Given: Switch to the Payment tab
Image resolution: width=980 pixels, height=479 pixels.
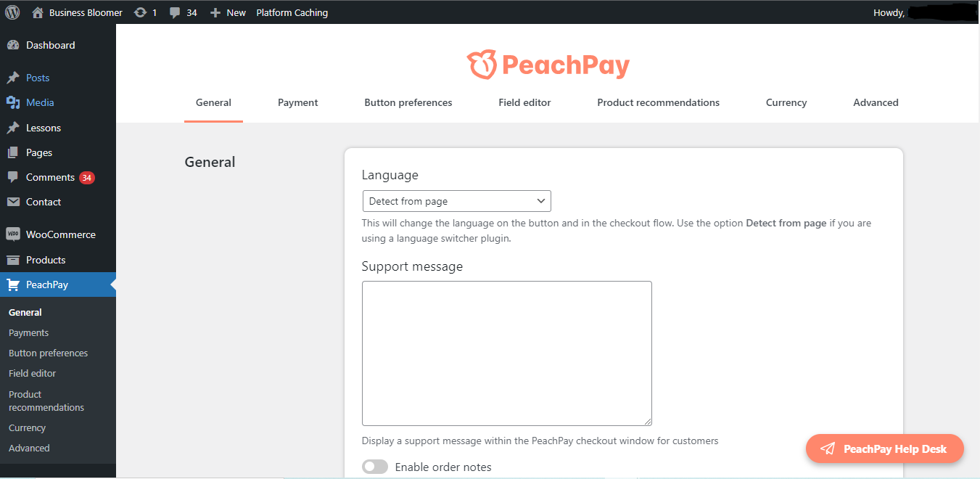Looking at the screenshot, I should click(x=298, y=102).
